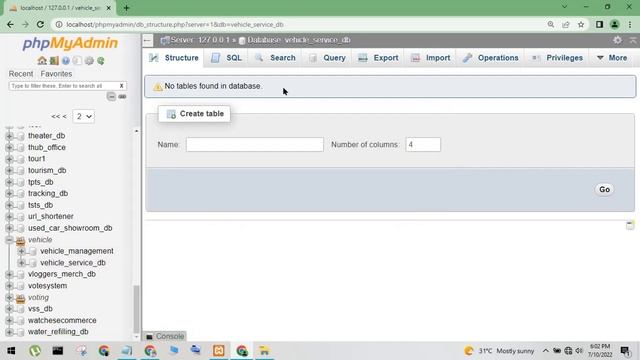Expand the voting group node
Screen dimensions: 640x360
(9, 298)
